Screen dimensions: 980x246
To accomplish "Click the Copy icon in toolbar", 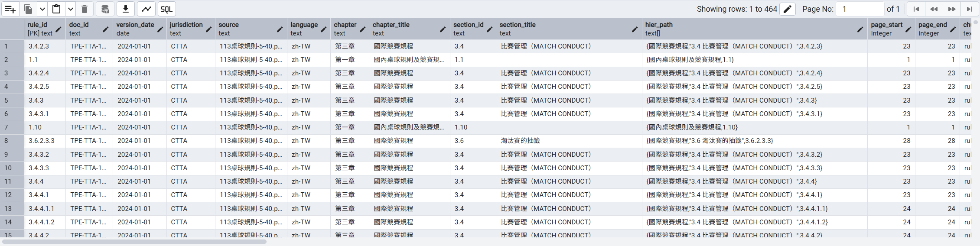I will [28, 9].
